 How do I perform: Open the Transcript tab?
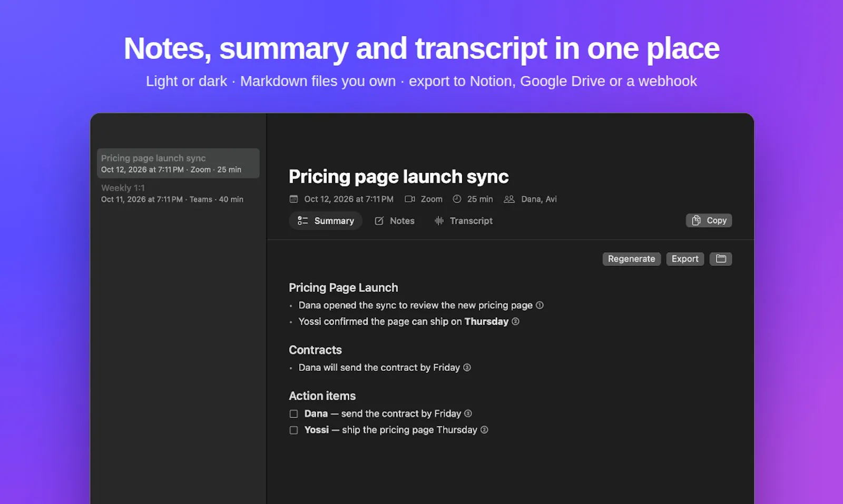464,221
